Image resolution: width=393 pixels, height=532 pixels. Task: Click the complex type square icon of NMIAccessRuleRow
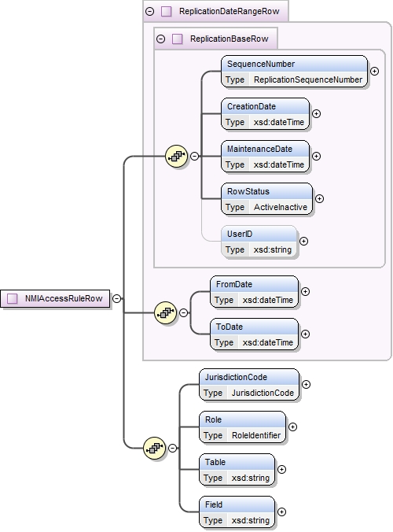click(x=13, y=298)
